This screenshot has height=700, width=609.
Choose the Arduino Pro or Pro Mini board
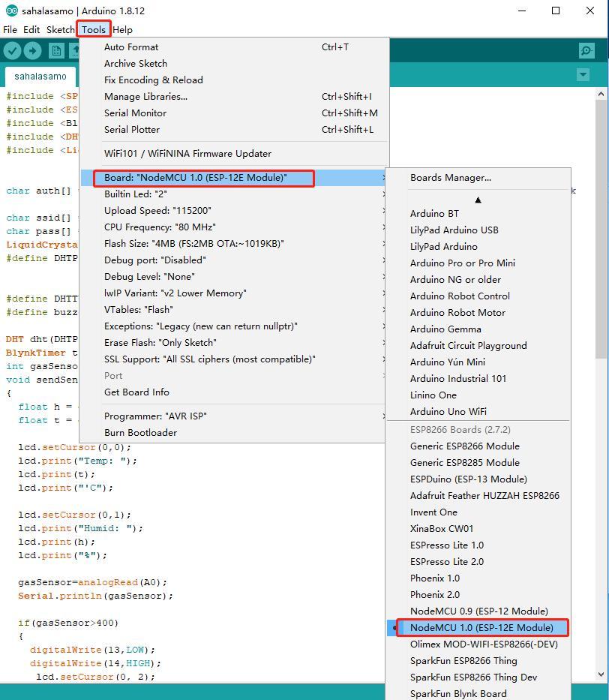click(478, 263)
